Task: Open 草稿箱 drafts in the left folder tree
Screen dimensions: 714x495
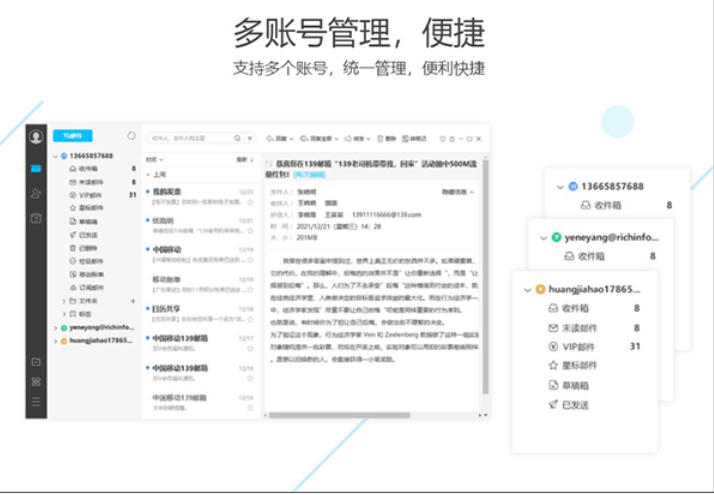Action: pos(88,221)
